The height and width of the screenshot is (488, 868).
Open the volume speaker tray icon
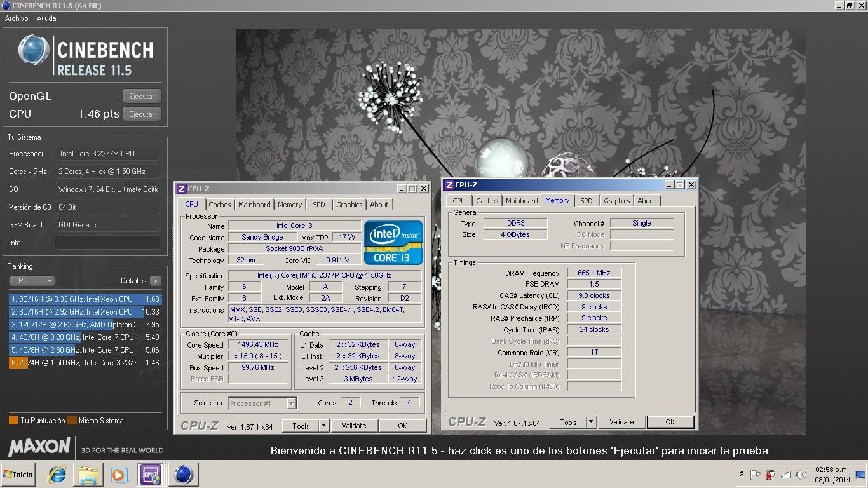point(801,475)
